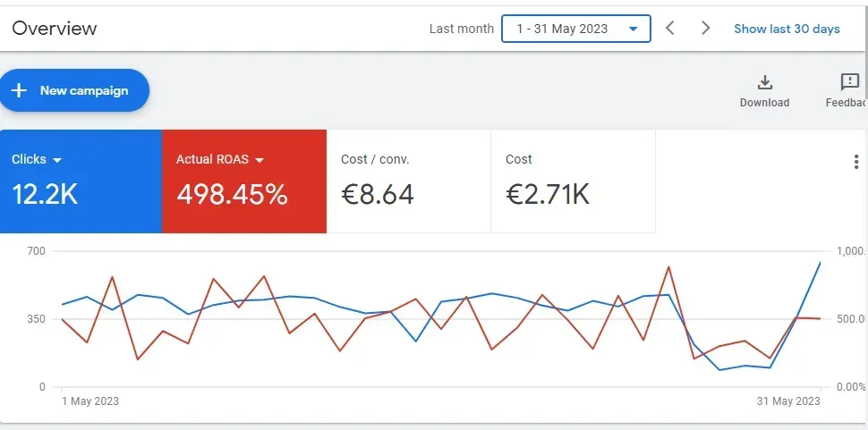Open the date range dropdown 1 - 31 May 2023
This screenshot has width=868, height=430.
click(575, 29)
